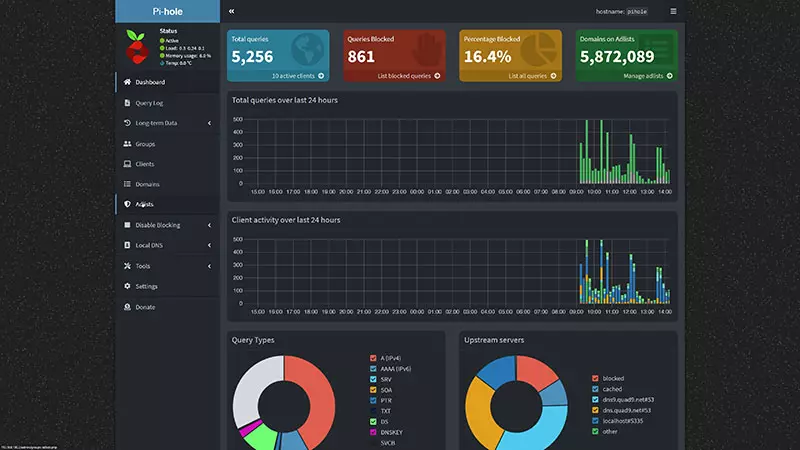800x450 pixels.
Task: Click arrow icon beside 10 active clients
Action: tap(321, 76)
